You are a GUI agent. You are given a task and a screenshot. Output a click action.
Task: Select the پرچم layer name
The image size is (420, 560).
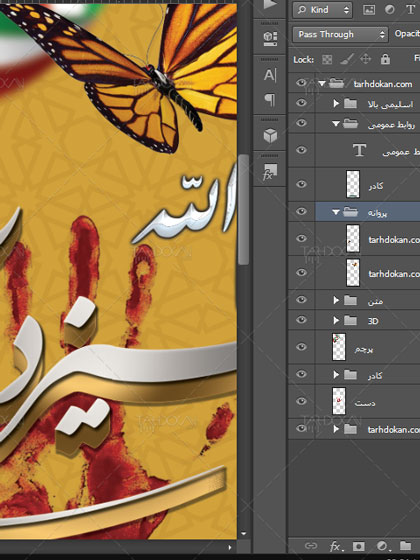tap(364, 349)
